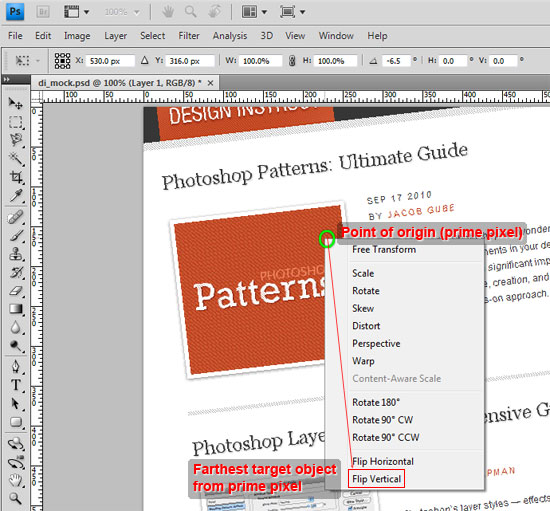Open the Image menu

[x=77, y=36]
